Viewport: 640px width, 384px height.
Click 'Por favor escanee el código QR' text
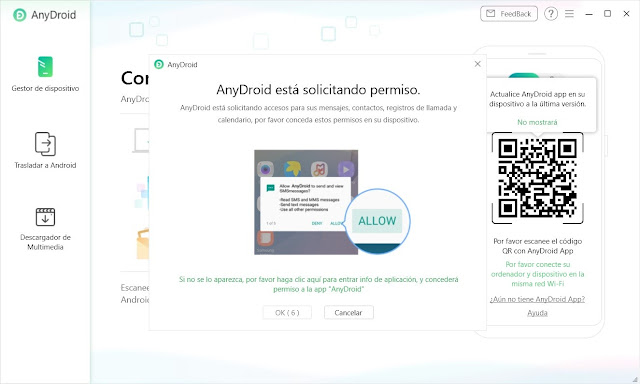click(537, 246)
